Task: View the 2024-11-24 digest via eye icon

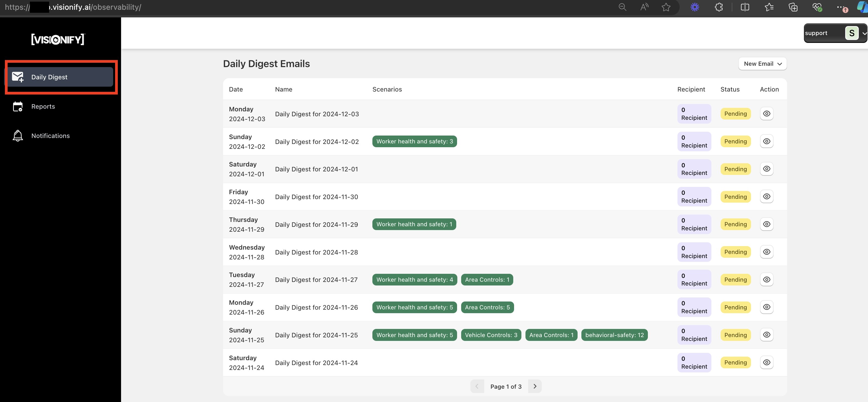Action: pyautogui.click(x=766, y=363)
